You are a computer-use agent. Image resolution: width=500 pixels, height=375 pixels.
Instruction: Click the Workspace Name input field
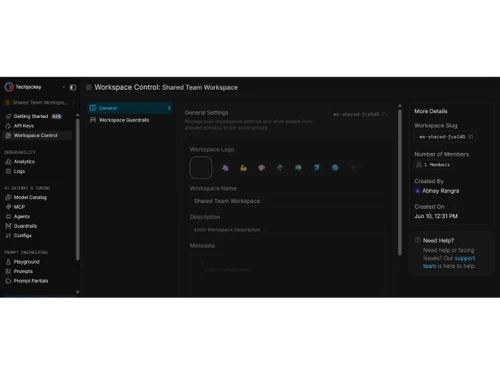click(x=287, y=201)
